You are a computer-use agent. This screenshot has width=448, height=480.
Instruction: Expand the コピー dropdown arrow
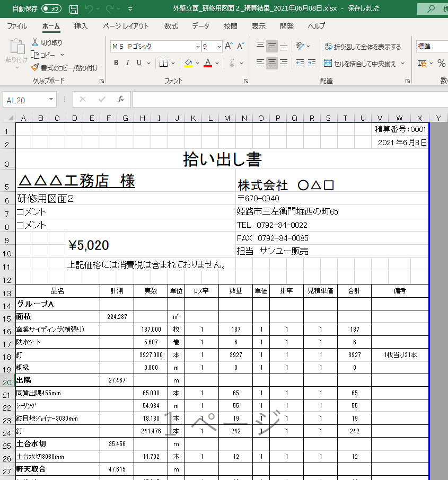pos(62,55)
